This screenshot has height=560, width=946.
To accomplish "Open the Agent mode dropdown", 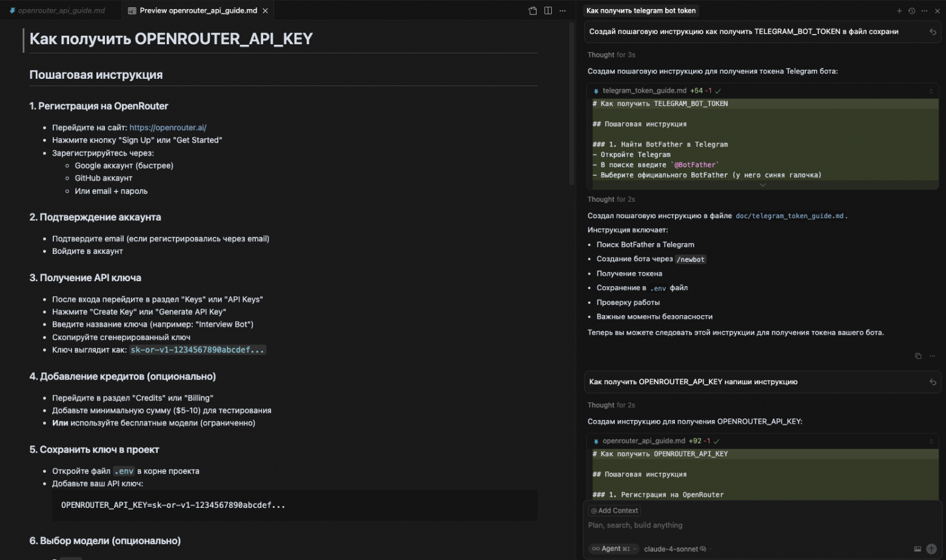I will click(x=614, y=549).
